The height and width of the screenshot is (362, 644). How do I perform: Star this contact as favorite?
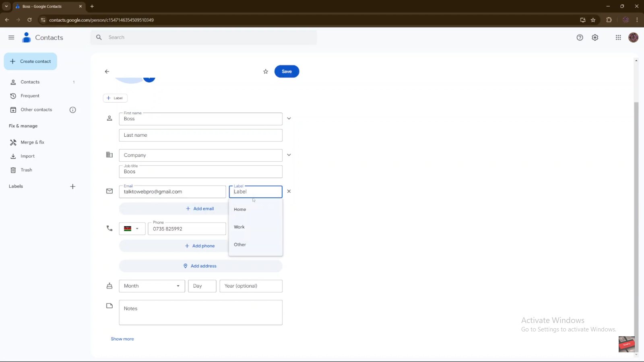266,72
